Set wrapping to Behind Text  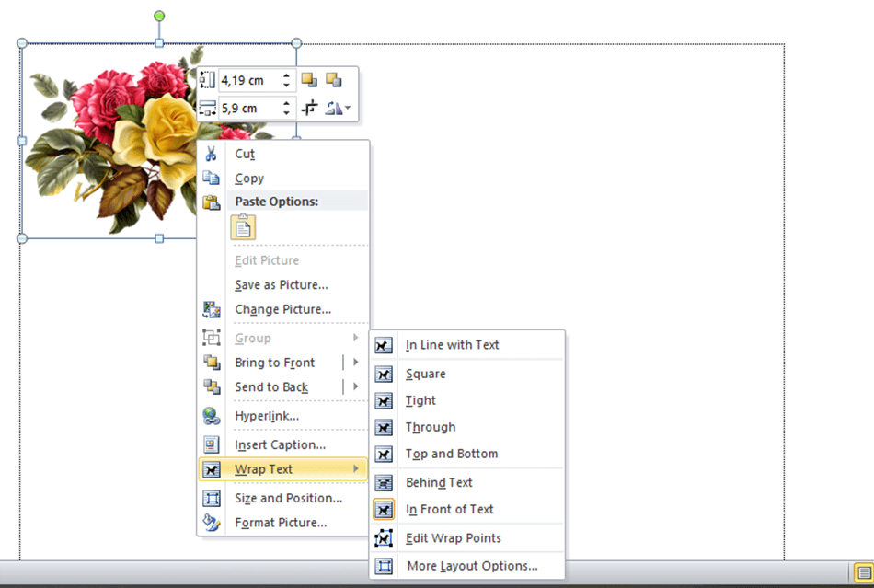click(x=439, y=482)
